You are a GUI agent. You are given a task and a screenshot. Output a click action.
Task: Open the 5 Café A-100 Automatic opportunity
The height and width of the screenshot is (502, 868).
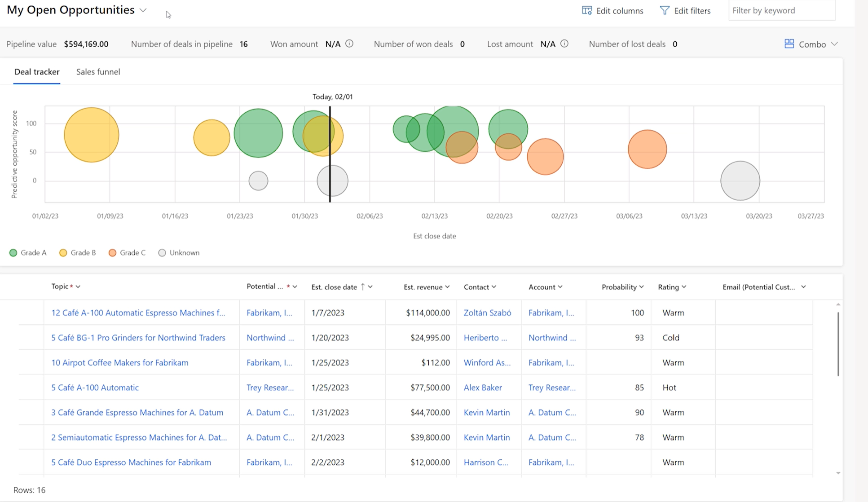coord(95,388)
